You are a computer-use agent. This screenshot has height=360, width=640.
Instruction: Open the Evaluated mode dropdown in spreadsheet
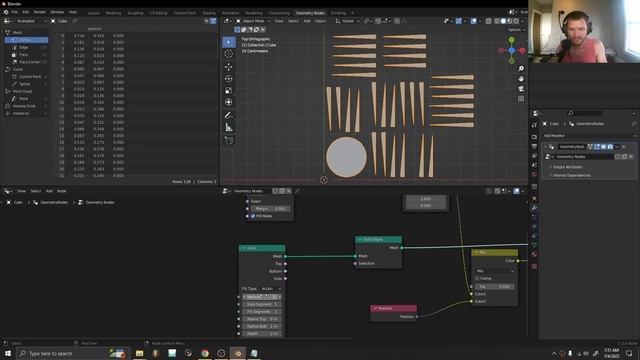(30, 21)
